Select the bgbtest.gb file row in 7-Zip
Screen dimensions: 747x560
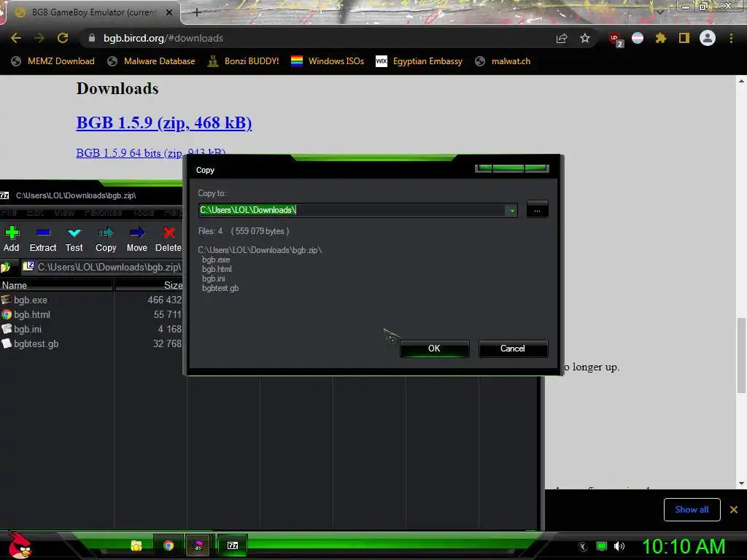91,344
